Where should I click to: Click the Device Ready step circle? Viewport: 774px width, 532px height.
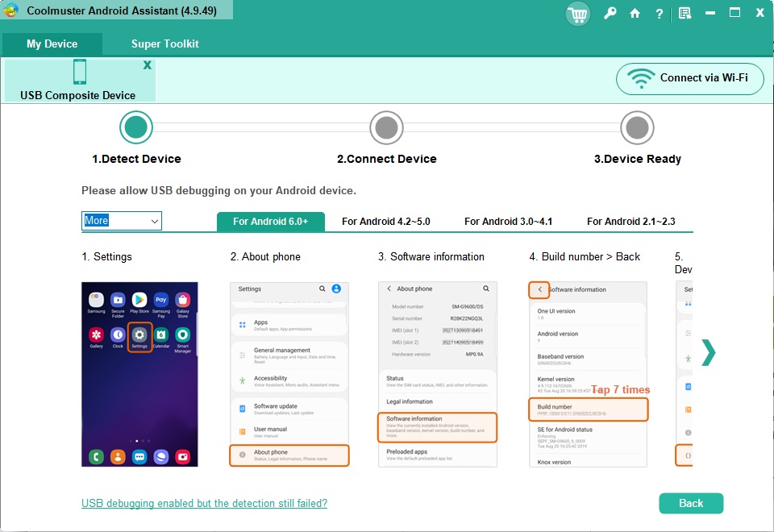tap(637, 127)
